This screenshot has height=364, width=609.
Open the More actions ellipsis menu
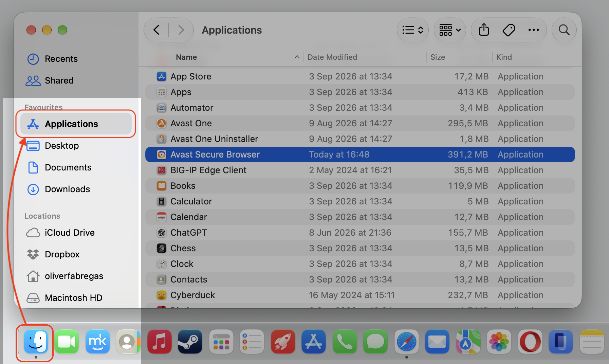(534, 30)
